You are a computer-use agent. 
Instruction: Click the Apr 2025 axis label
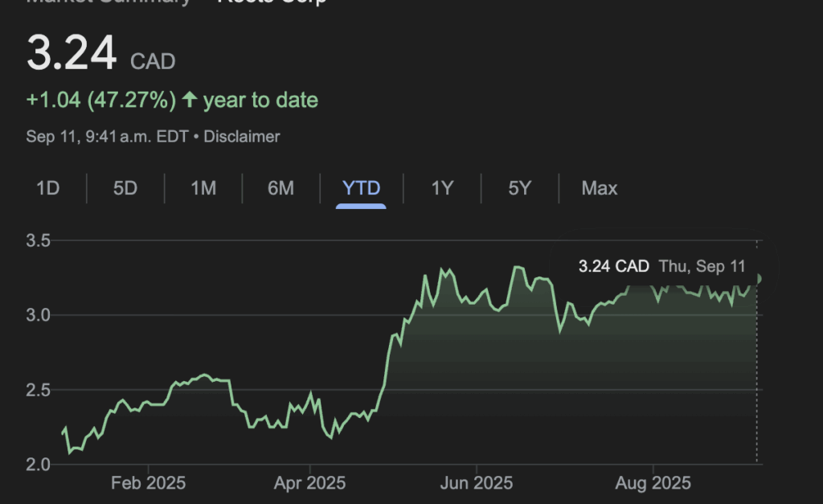click(x=310, y=483)
